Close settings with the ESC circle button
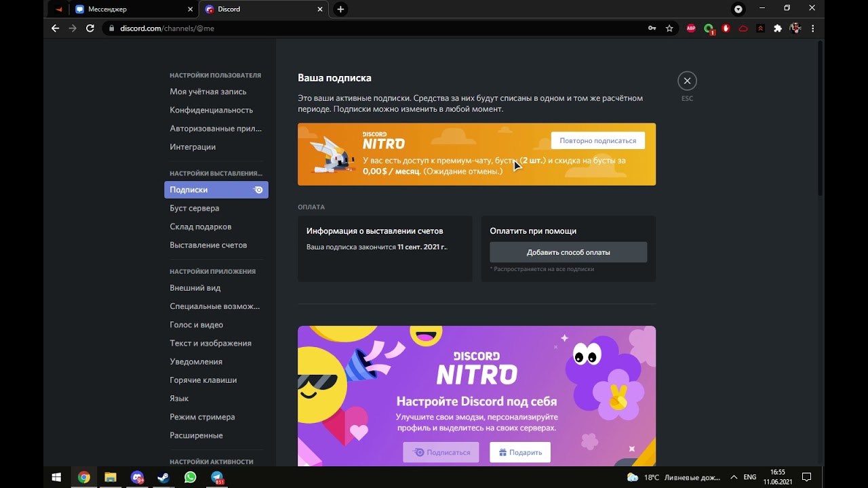Image resolution: width=868 pixels, height=488 pixels. [687, 81]
